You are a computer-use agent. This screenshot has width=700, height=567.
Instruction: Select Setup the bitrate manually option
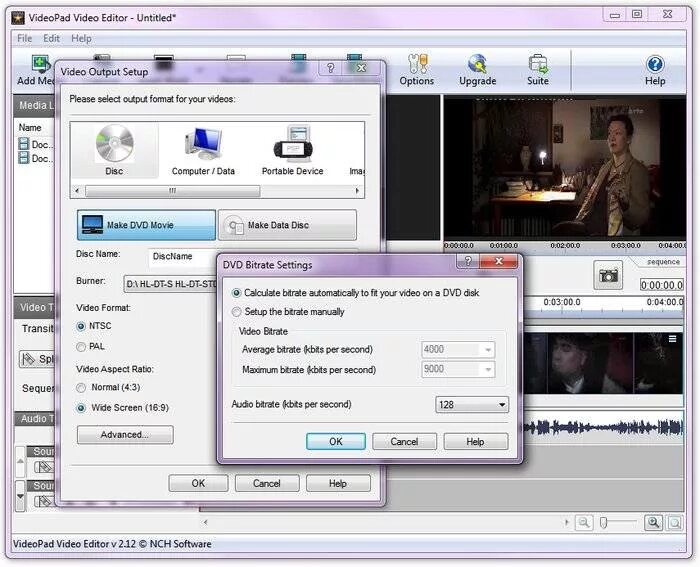pos(237,312)
